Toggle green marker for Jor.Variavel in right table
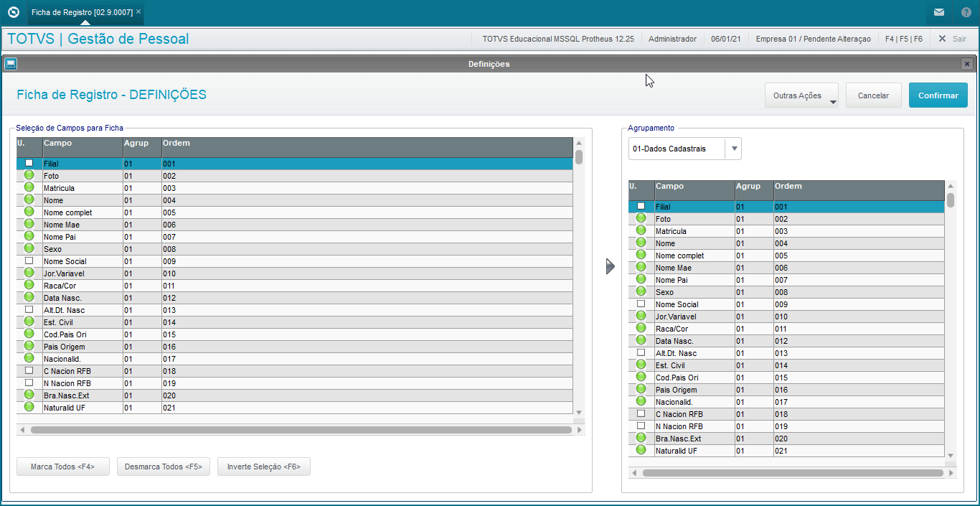The height and width of the screenshot is (506, 980). click(x=641, y=316)
